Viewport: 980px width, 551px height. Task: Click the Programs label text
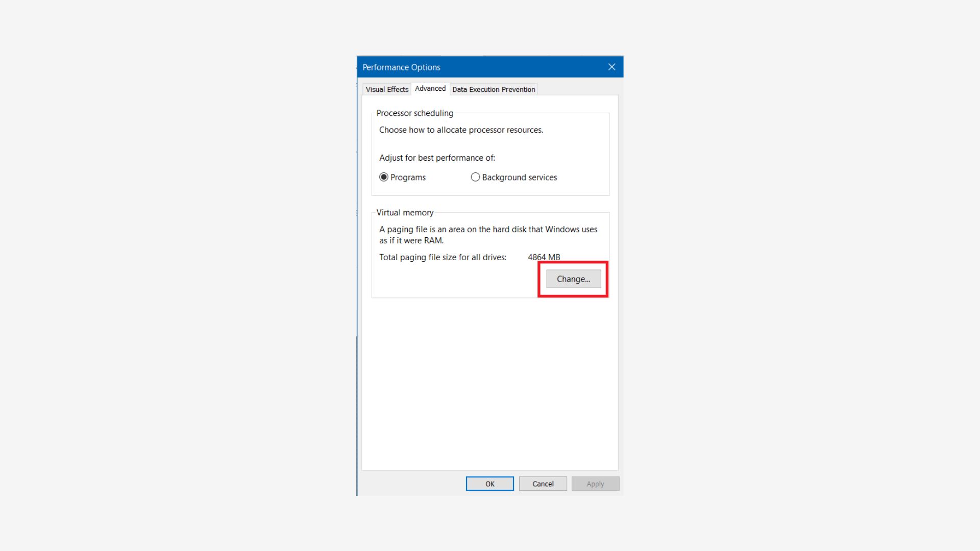(408, 178)
